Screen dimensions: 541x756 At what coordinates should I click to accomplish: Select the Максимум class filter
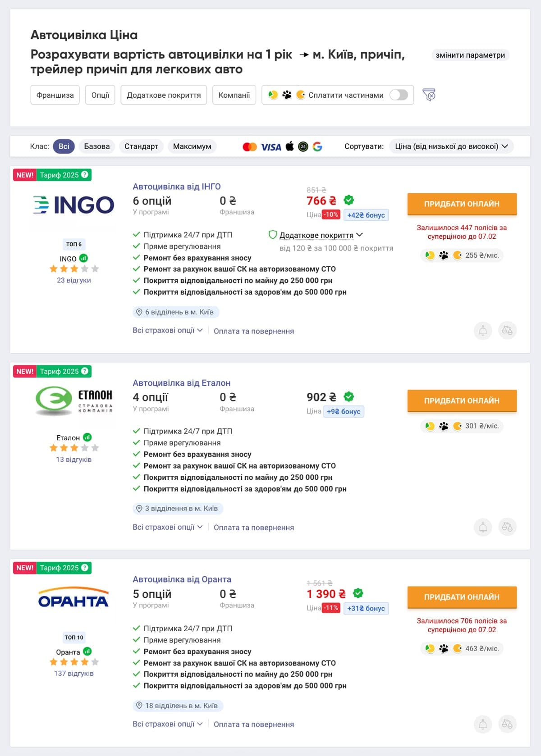click(192, 146)
